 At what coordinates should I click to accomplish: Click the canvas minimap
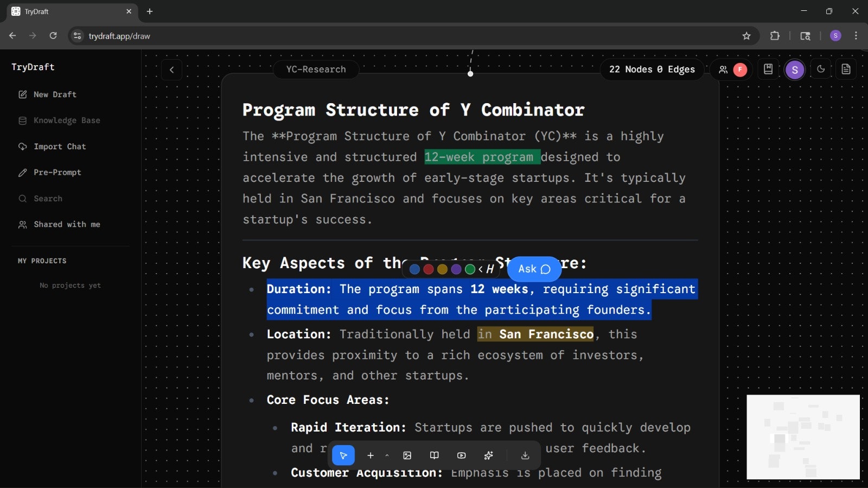803,437
